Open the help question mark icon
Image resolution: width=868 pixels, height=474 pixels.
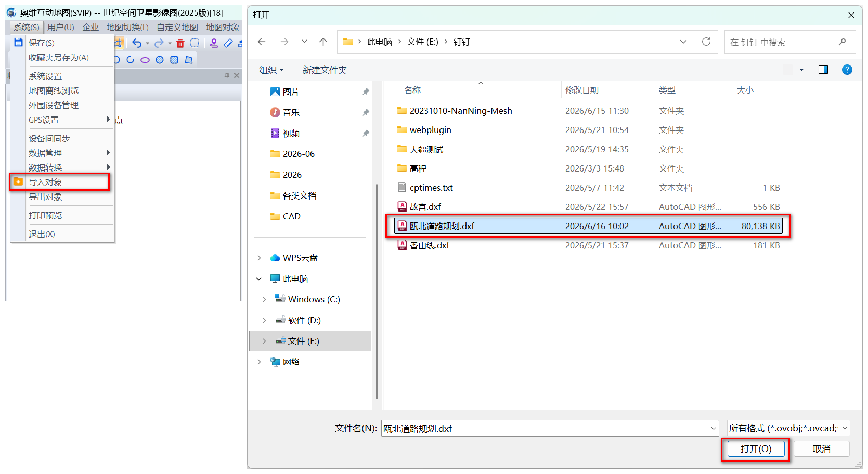click(x=847, y=70)
